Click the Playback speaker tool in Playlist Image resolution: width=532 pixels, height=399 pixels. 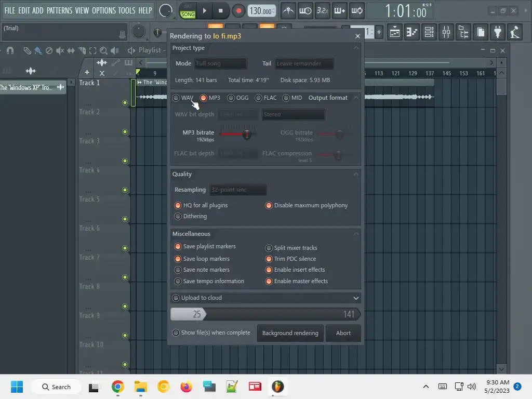click(x=115, y=50)
